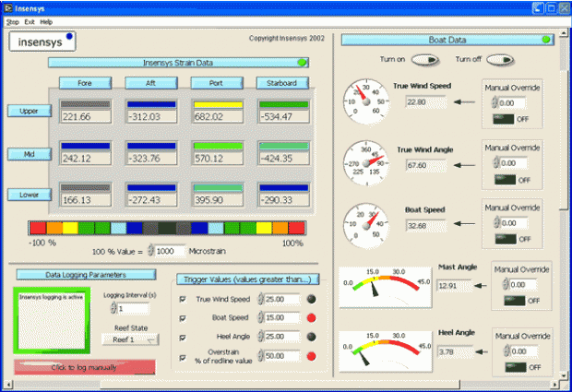Open the Exit menu

pyautogui.click(x=30, y=21)
